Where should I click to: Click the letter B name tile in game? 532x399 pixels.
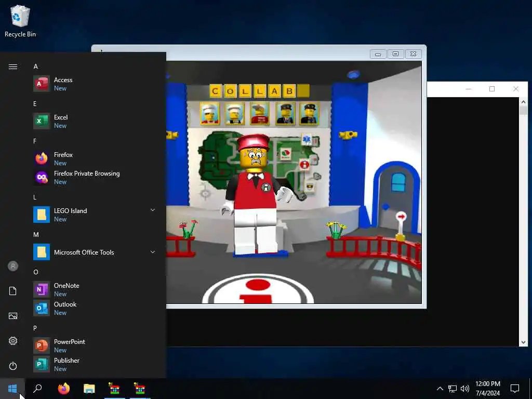[x=289, y=91]
